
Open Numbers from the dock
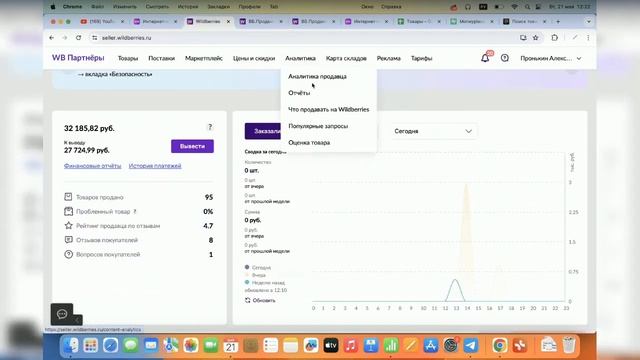pyautogui.click(x=391, y=345)
